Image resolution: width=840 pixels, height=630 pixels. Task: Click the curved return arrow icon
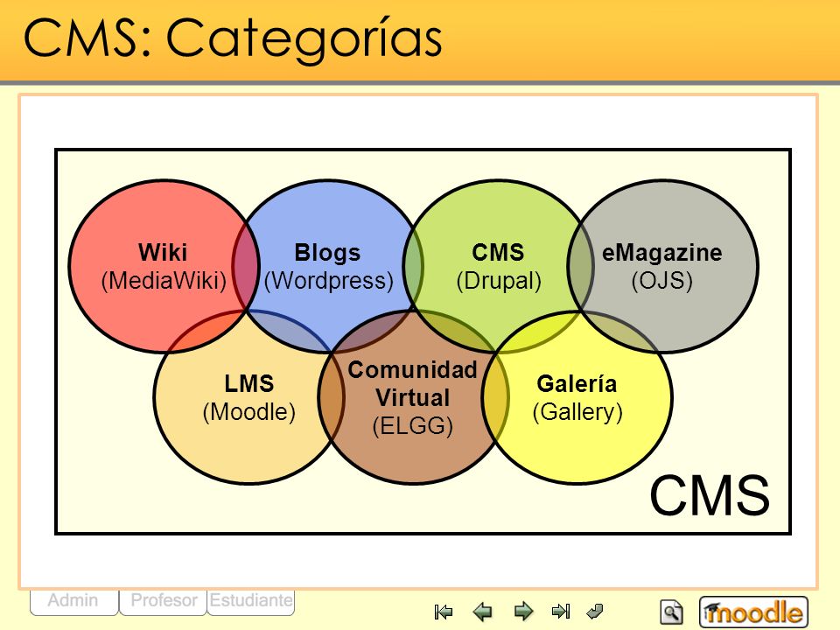595,612
